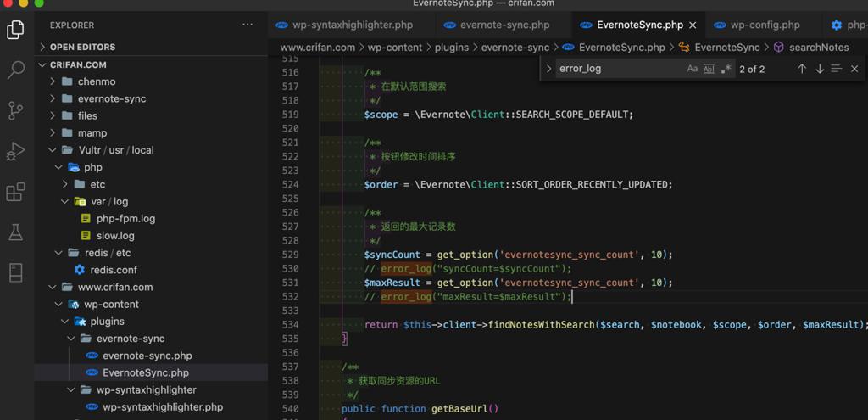Toggle Match Whole Word in find widget
Image resolution: width=868 pixels, height=420 pixels.
[709, 69]
